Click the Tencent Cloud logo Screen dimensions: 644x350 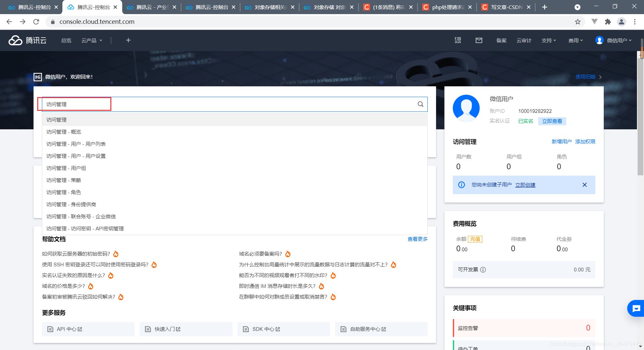coord(28,40)
